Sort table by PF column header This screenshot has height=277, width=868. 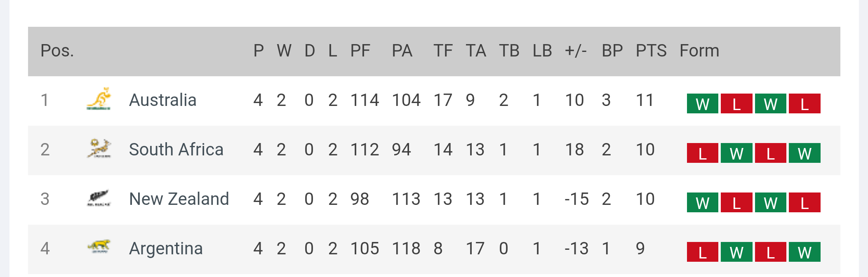(360, 51)
